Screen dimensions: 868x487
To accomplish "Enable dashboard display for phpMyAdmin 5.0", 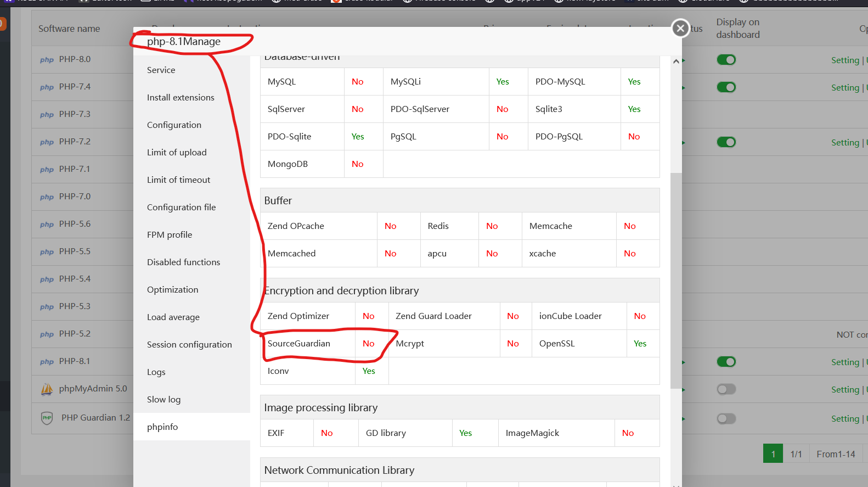I will [x=726, y=389].
